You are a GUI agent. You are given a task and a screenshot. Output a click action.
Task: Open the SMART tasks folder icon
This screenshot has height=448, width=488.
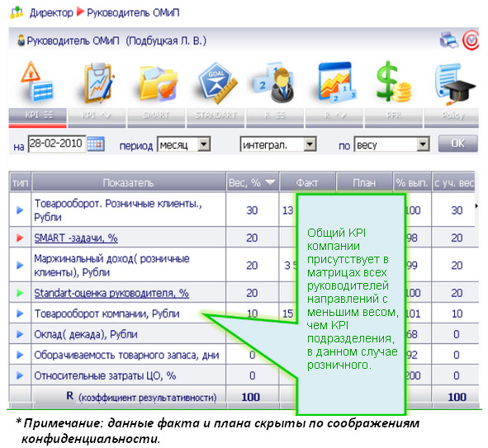(x=158, y=83)
